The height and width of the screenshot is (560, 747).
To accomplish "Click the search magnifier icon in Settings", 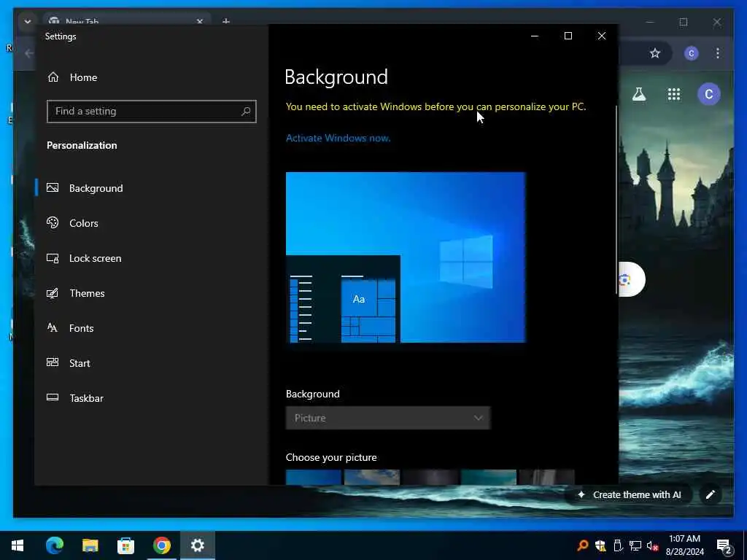I will coord(246,112).
